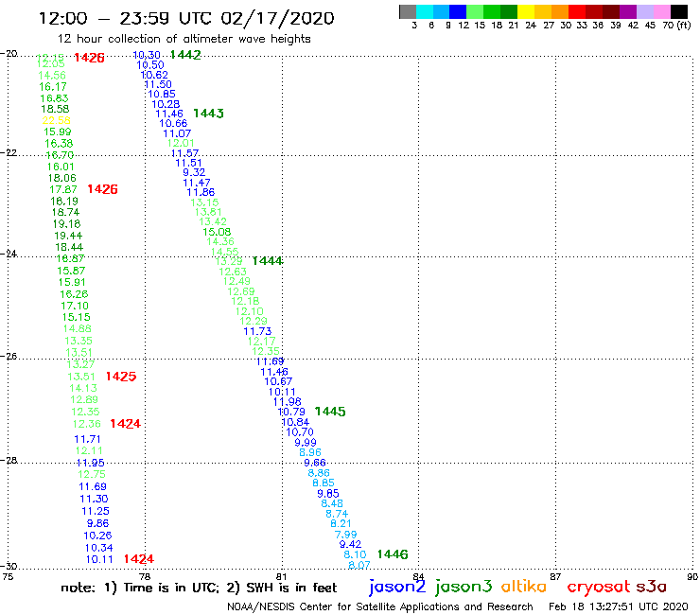The width and height of the screenshot is (700, 615).
Task: Click the date range title text
Action: tap(186, 18)
